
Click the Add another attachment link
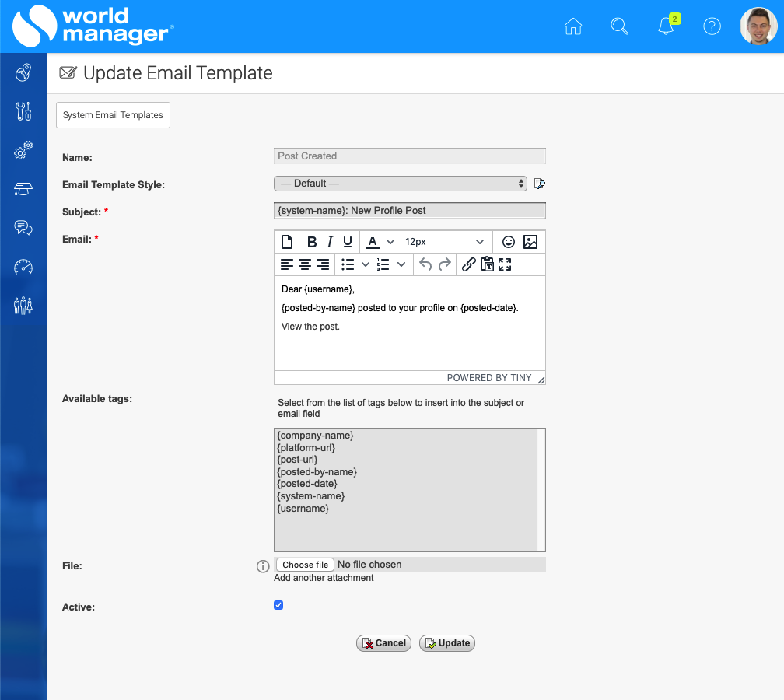coord(324,578)
